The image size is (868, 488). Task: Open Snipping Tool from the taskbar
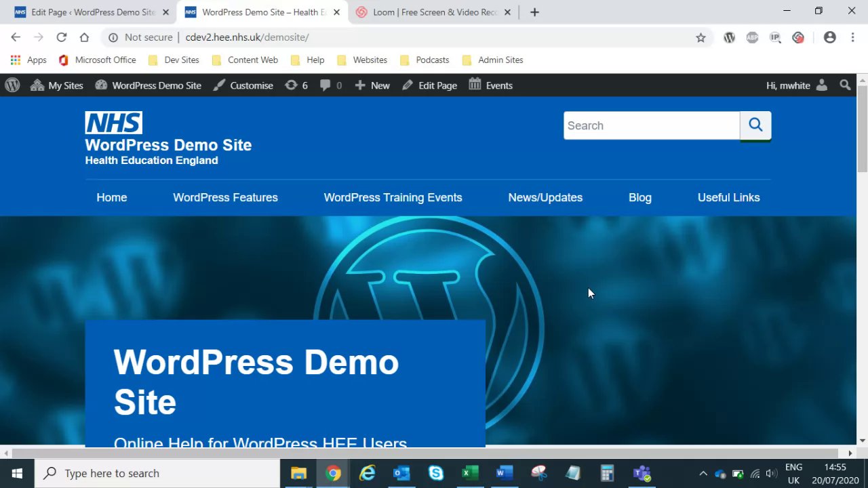pos(539,473)
